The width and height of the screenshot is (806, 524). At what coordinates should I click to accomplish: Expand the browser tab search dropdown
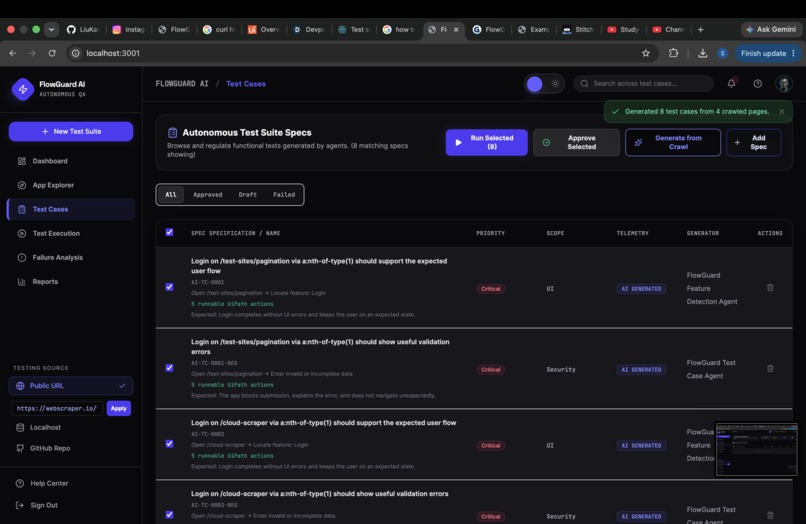point(51,30)
